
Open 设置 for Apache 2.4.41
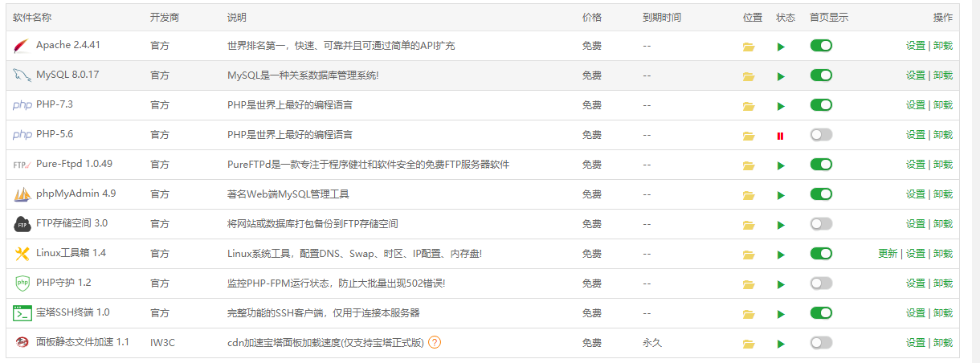click(x=916, y=46)
